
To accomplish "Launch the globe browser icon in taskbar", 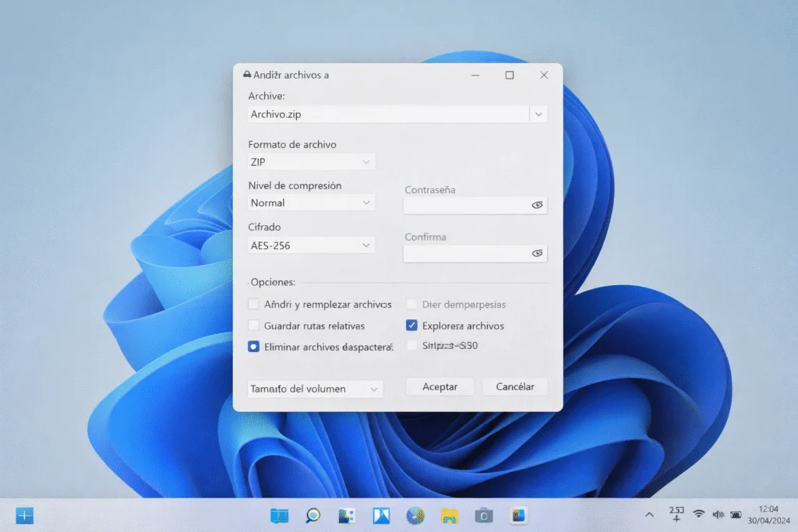I will 415,516.
